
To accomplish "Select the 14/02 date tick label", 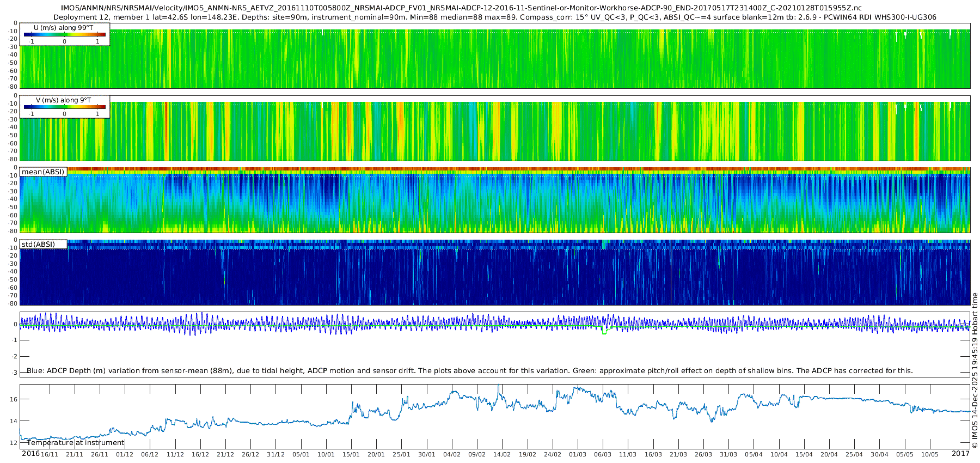I will (502, 454).
